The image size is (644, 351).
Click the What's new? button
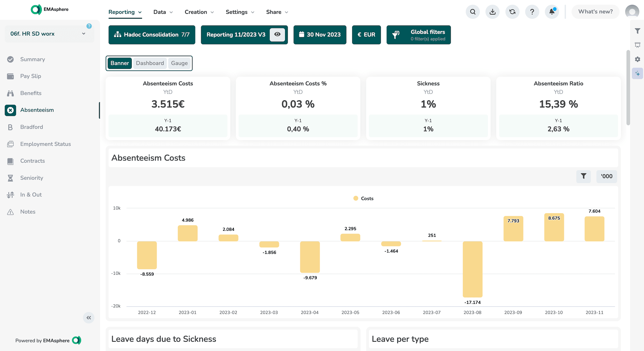pyautogui.click(x=595, y=12)
